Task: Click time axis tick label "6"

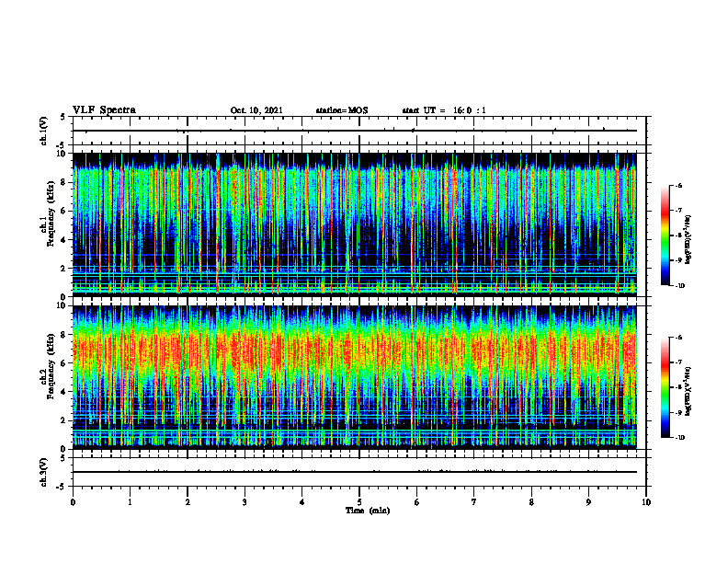Action: tap(416, 502)
